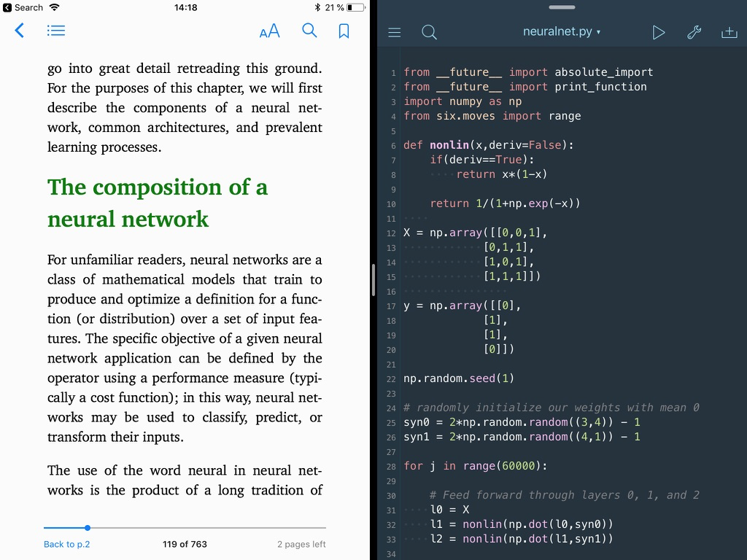Viewport: 747px width, 560px height.
Task: Click line number 6 in the gutter
Action: [393, 146]
